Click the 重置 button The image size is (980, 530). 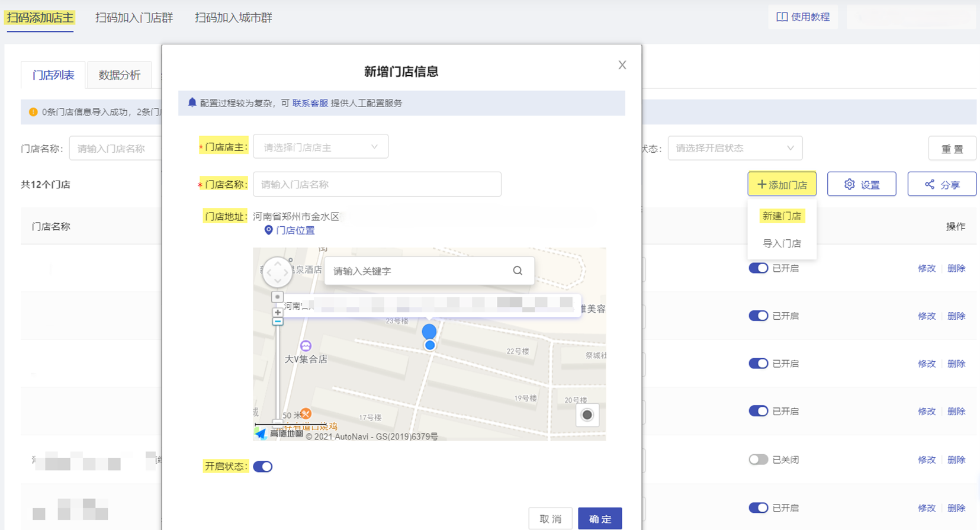click(x=952, y=149)
